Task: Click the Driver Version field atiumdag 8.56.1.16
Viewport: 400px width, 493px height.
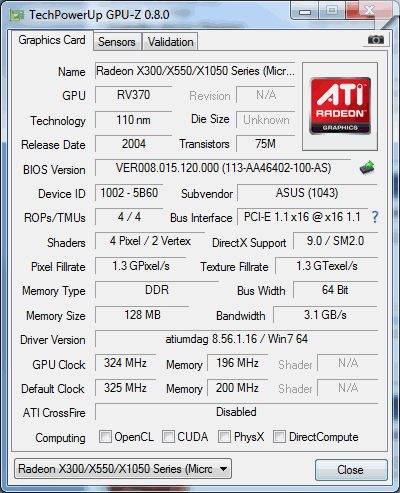Action: coord(236,339)
